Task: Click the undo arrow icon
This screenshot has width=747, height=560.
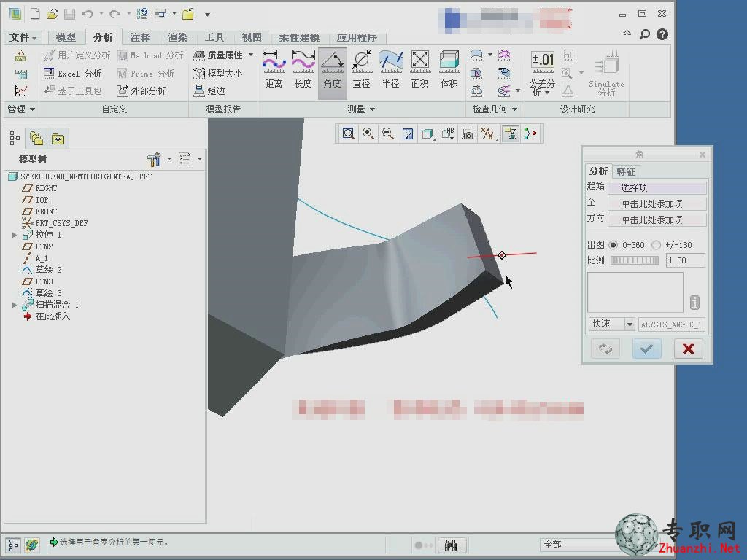Action: (x=88, y=14)
